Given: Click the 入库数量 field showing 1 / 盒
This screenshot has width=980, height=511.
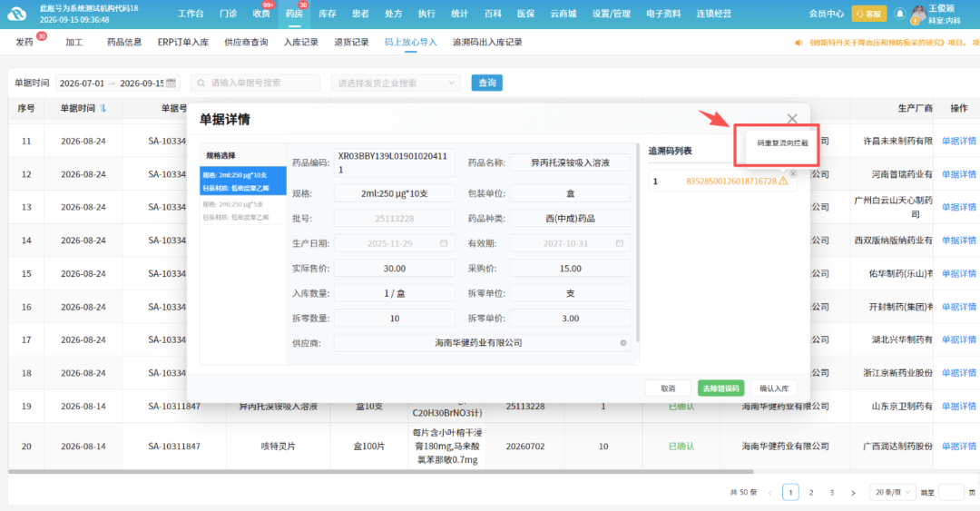Looking at the screenshot, I should tap(395, 293).
